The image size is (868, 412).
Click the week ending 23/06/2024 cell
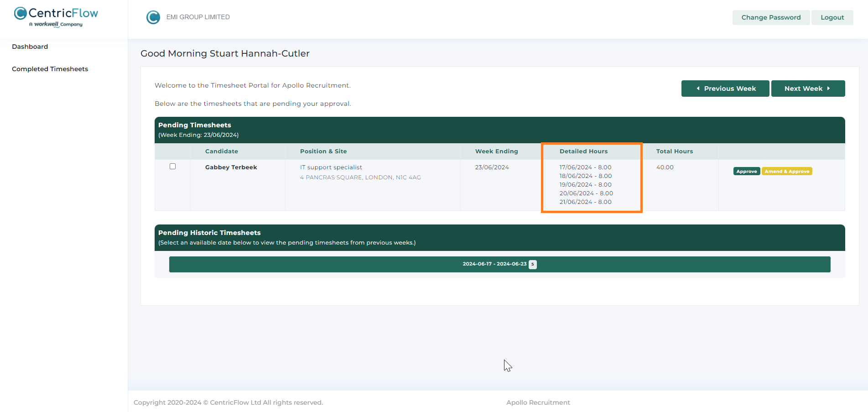pyautogui.click(x=492, y=167)
